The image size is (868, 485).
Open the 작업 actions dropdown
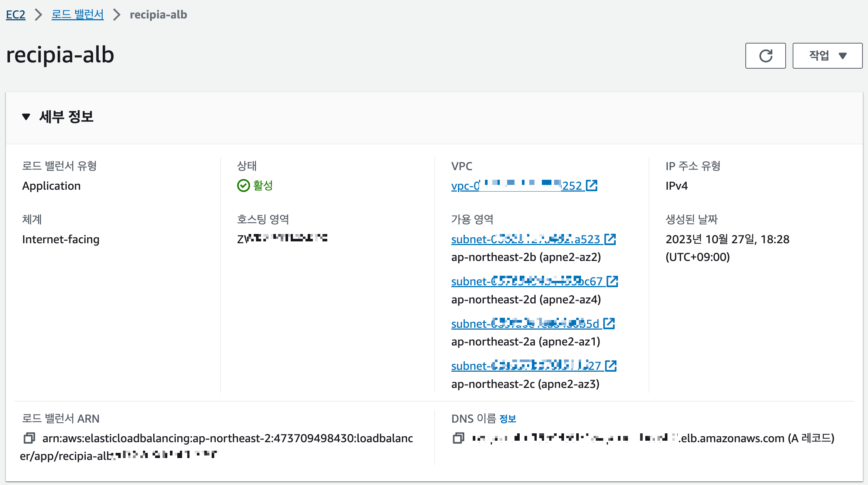click(827, 56)
